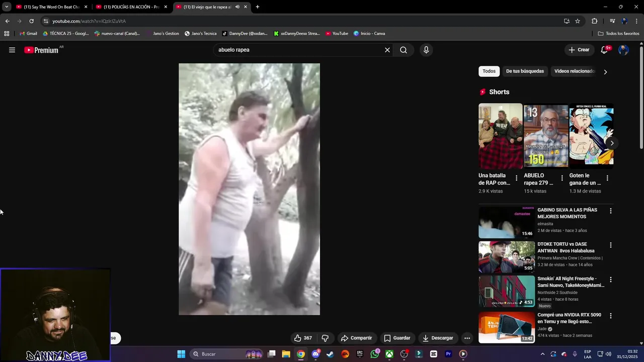Start voice search with the microphone icon
This screenshot has height=362, width=644.
point(426,50)
